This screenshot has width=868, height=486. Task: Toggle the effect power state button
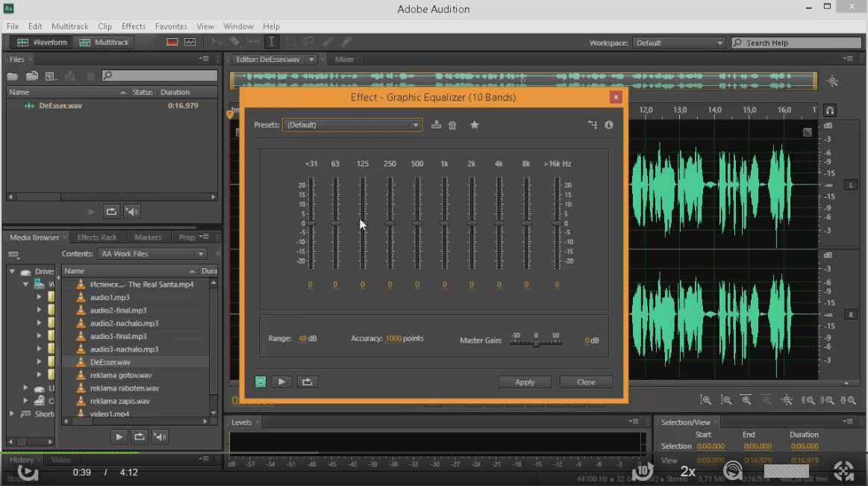pyautogui.click(x=260, y=381)
